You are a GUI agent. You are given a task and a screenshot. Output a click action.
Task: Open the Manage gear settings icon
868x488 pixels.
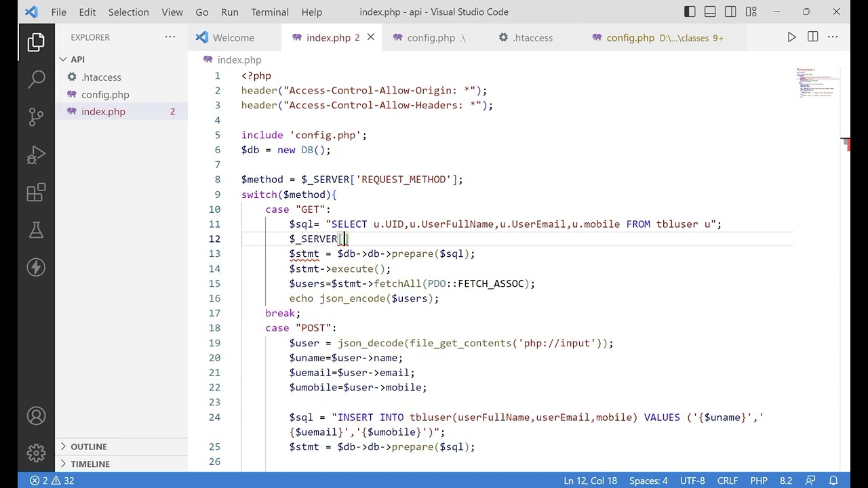(x=36, y=452)
